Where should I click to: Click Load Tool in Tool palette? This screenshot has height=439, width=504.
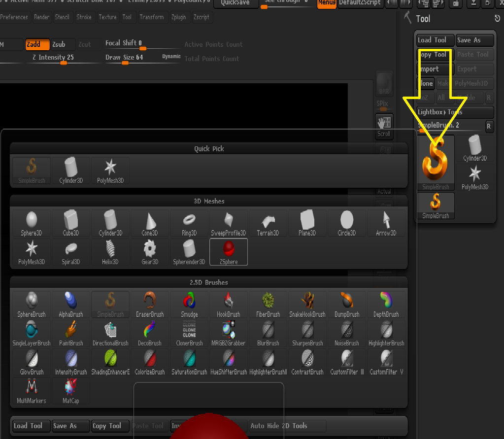point(435,40)
